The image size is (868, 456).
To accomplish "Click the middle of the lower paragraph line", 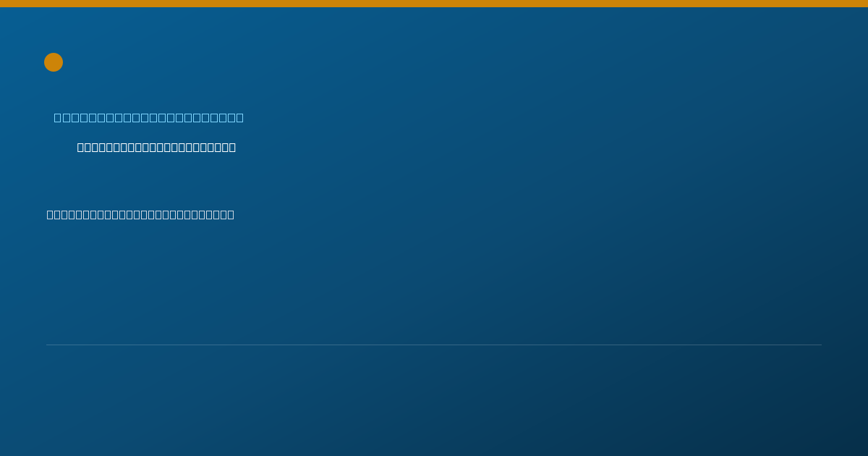I will [x=140, y=214].
